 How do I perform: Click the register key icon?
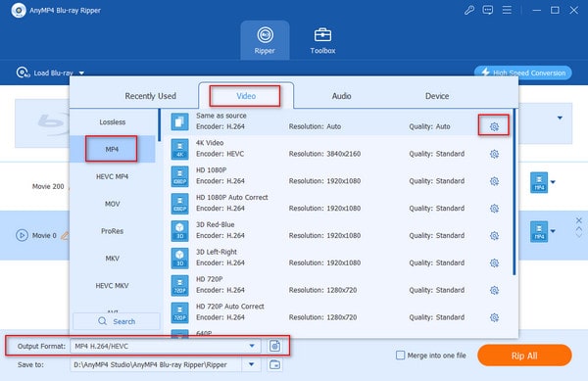click(x=469, y=10)
